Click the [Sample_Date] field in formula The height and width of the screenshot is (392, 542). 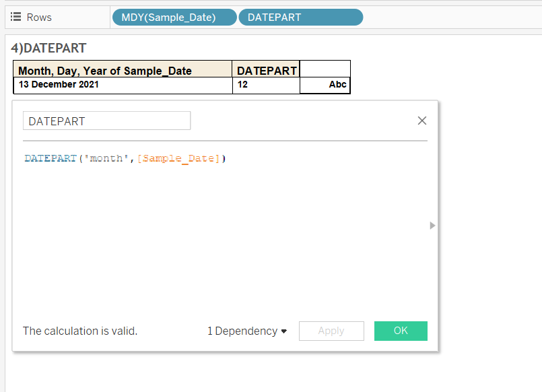tap(178, 158)
